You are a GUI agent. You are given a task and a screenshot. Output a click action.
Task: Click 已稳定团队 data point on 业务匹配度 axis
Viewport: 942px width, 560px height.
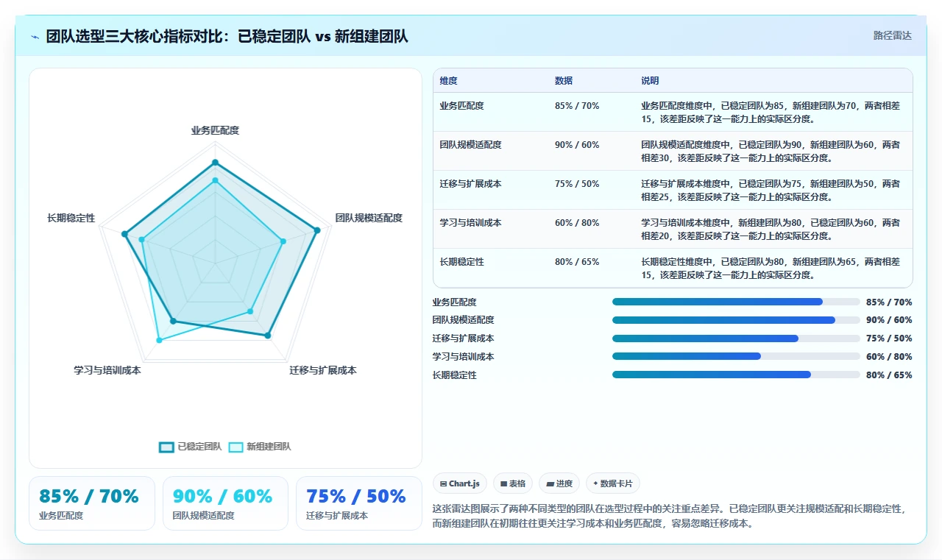(215, 163)
